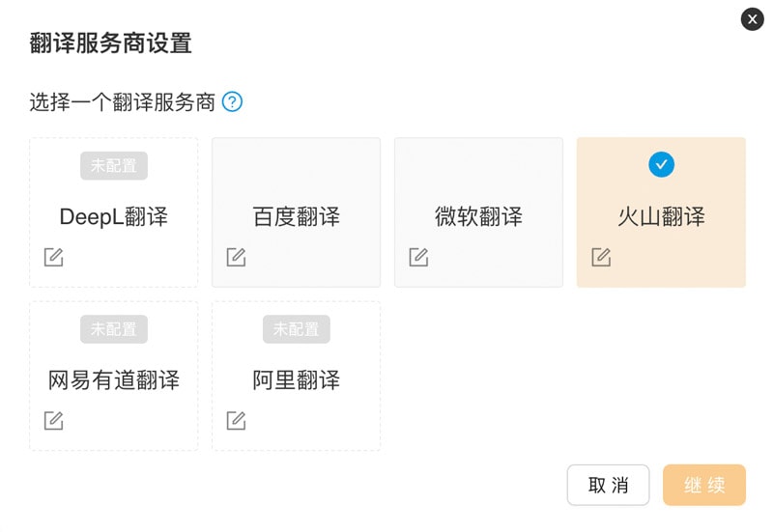Choose the 阿里翻译 provider card
The image size is (773, 532).
point(296,379)
